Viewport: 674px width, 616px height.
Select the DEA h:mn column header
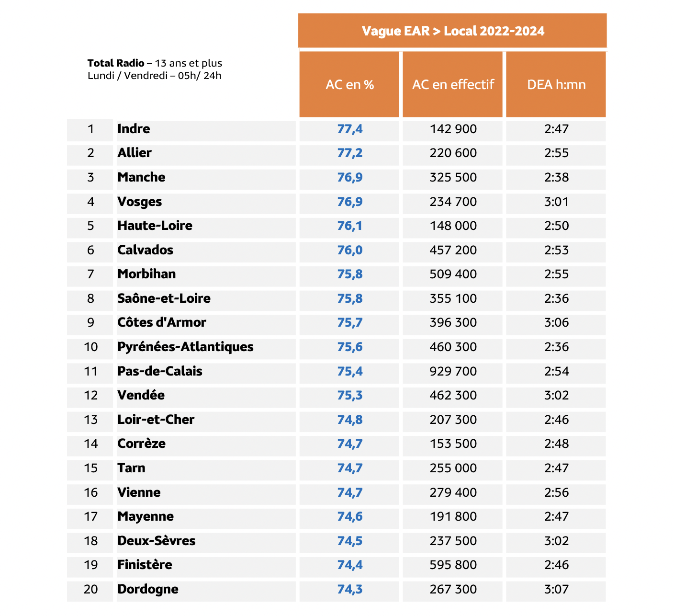556,85
